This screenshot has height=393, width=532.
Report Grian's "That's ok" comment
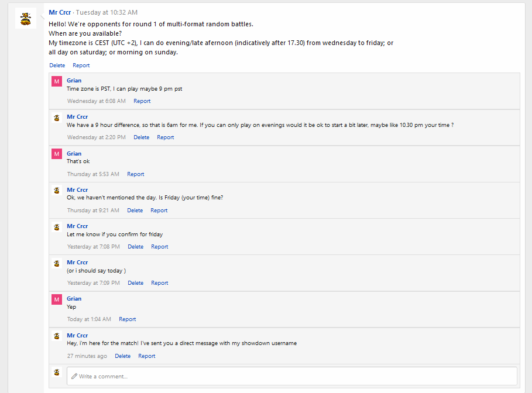(x=135, y=174)
